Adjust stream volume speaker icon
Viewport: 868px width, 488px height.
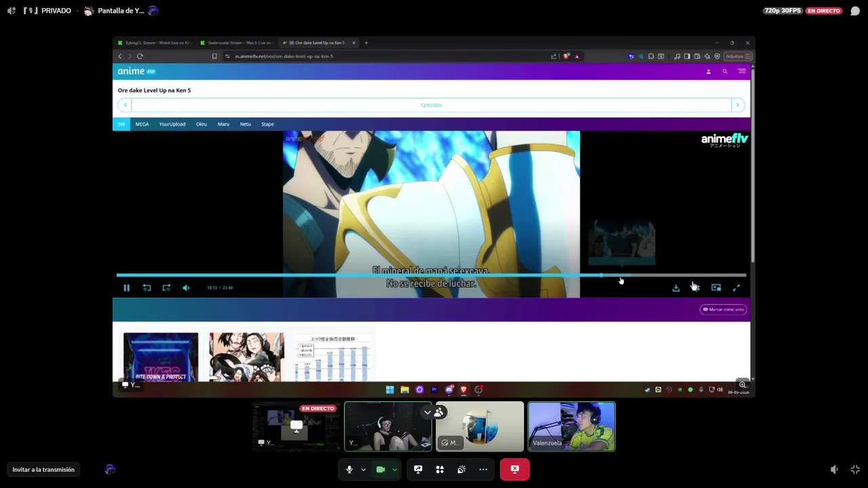pyautogui.click(x=834, y=469)
